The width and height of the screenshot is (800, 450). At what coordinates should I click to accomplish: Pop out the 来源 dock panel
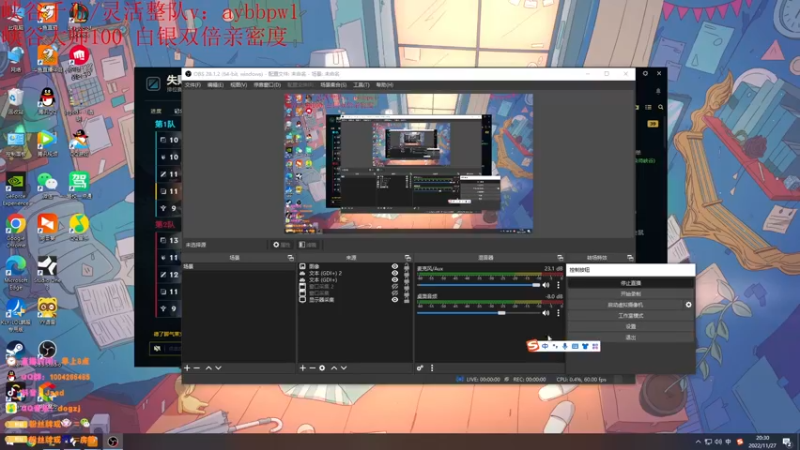point(407,258)
